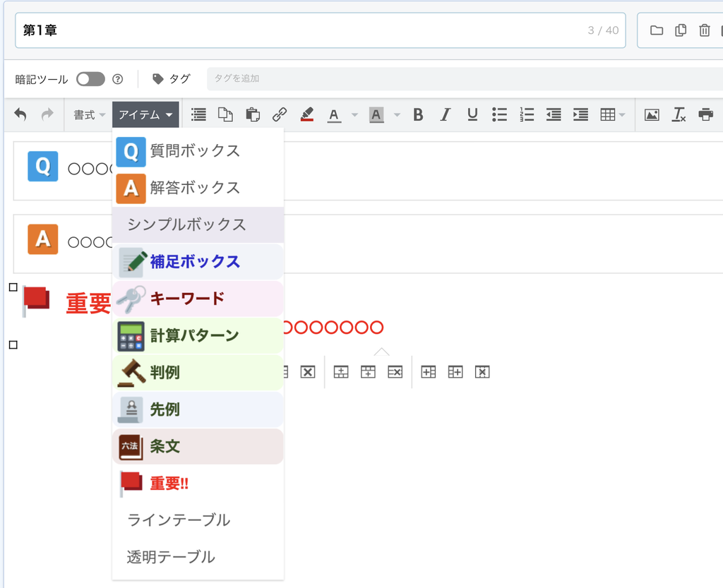Click the insert link icon
The image size is (723, 588).
(x=280, y=114)
